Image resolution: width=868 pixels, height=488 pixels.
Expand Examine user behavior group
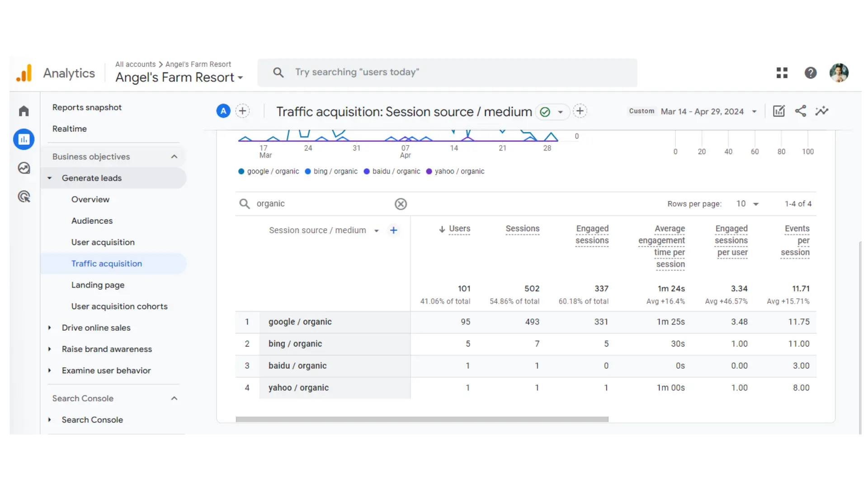[50, 371]
